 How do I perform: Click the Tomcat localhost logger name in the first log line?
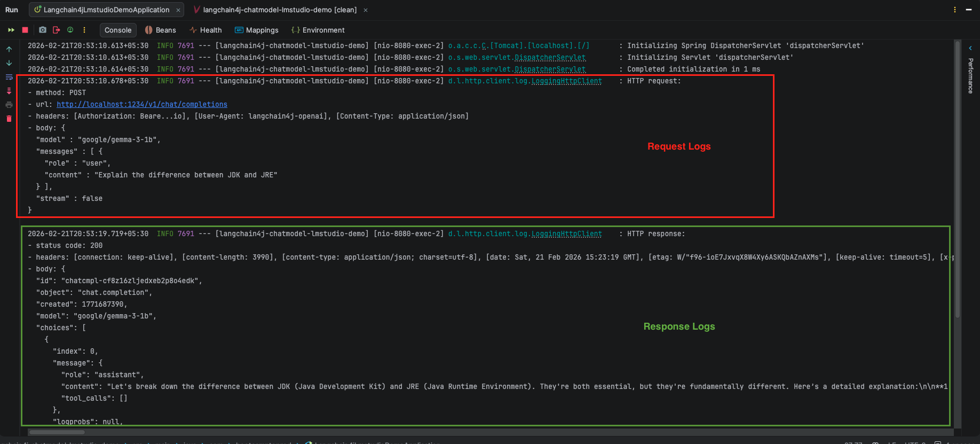(x=519, y=45)
